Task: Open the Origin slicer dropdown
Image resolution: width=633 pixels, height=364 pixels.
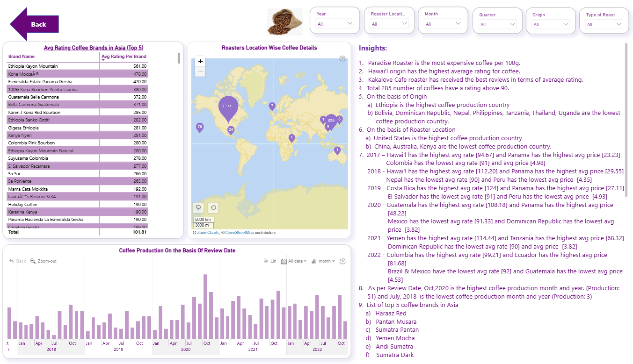Action: pos(551,24)
